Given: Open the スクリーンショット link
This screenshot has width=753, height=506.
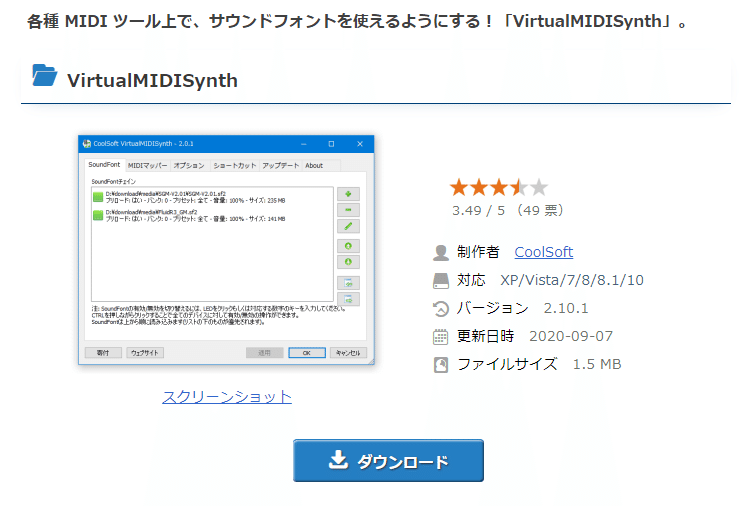Looking at the screenshot, I should [x=227, y=397].
